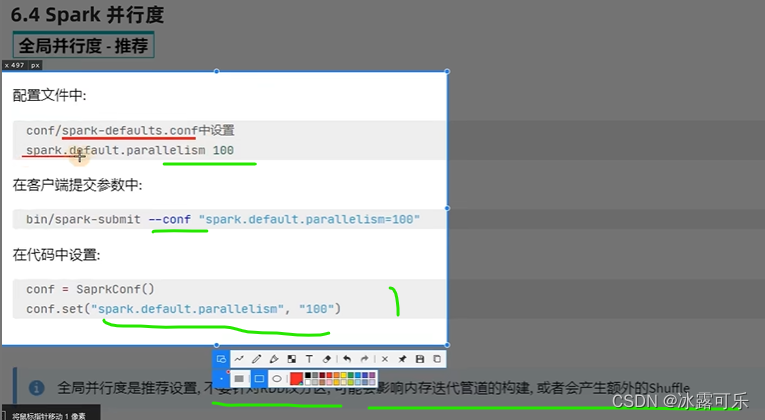Viewport: 765px width, 420px height.
Task: Switch to filled rectangle shape
Action: click(239, 379)
